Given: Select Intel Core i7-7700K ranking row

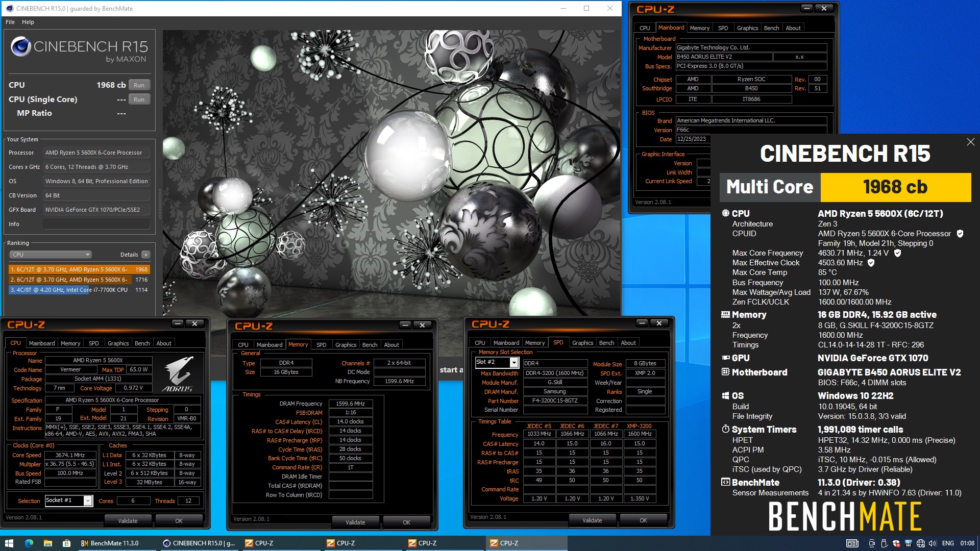Looking at the screenshot, I should pyautogui.click(x=79, y=290).
